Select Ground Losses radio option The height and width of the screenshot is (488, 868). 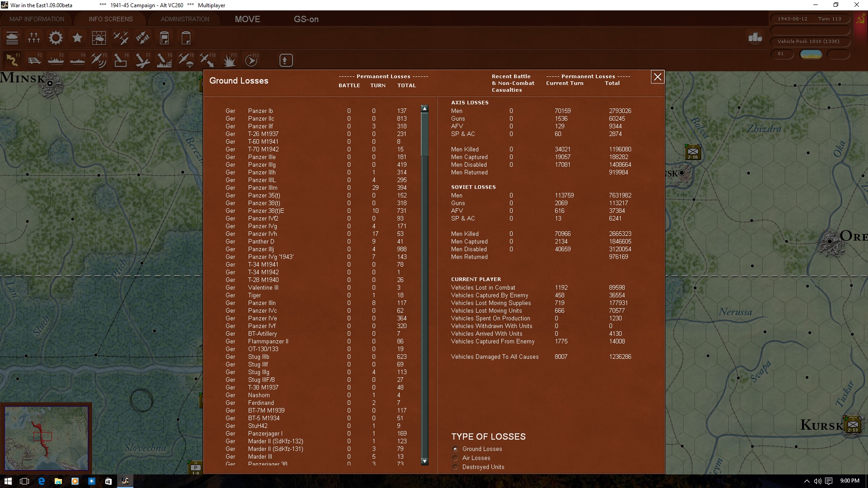[455, 449]
